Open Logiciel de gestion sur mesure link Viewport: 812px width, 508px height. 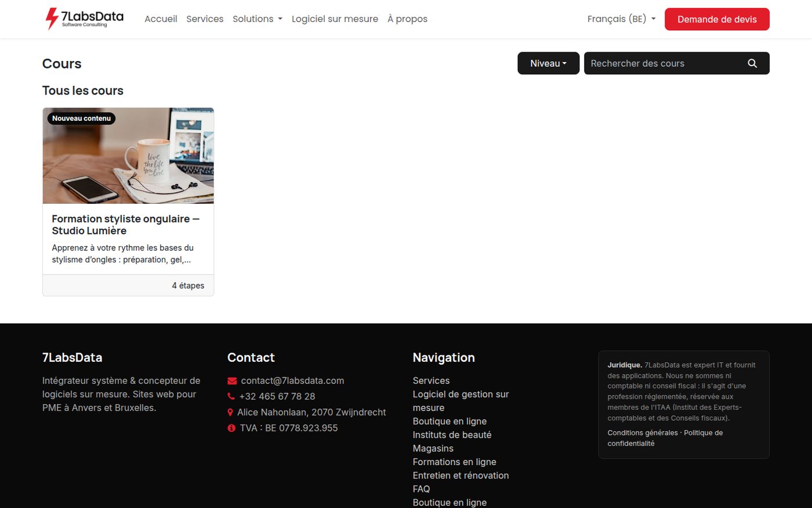[461, 401]
